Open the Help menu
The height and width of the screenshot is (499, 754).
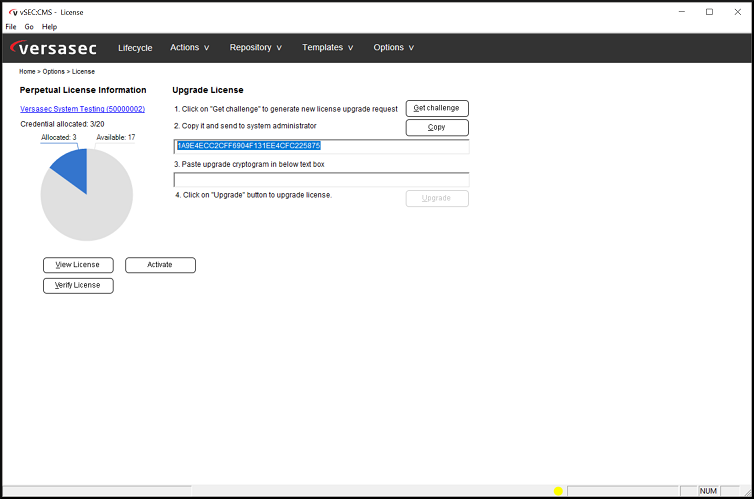click(49, 27)
